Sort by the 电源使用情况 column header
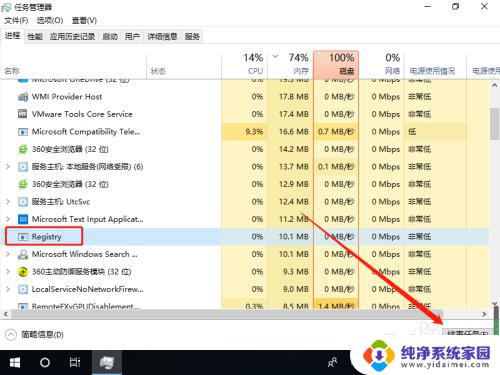Image resolution: width=500 pixels, height=375 pixels. click(x=435, y=64)
